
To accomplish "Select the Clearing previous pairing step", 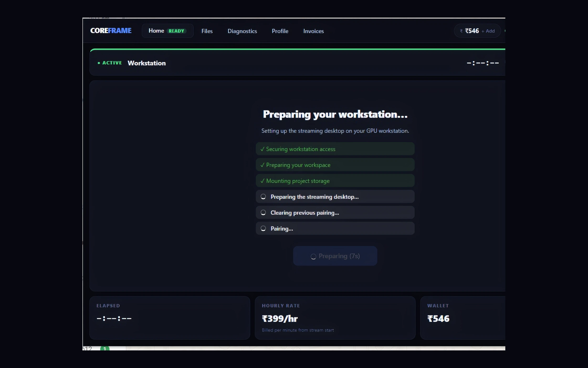I will click(x=335, y=212).
